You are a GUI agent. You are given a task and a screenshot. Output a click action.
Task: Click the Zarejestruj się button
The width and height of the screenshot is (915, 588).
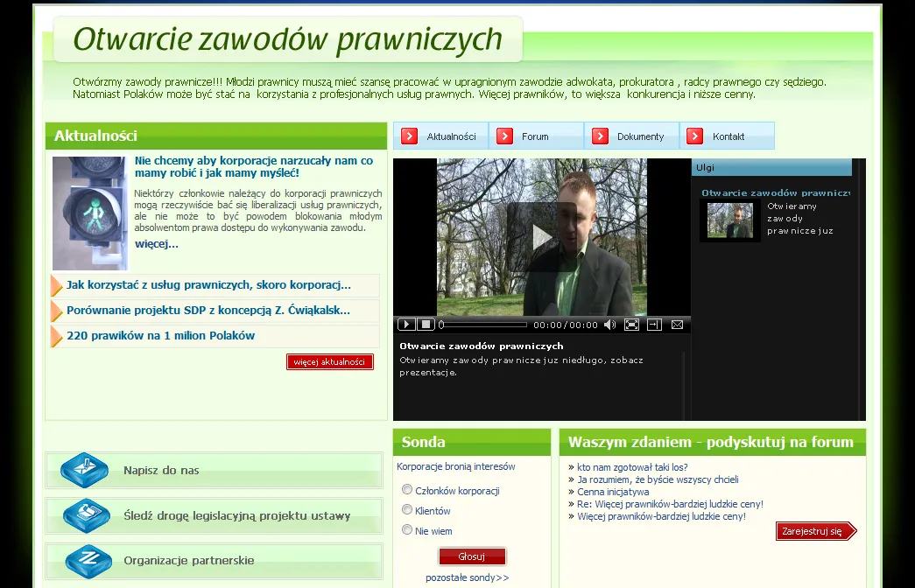tap(816, 531)
